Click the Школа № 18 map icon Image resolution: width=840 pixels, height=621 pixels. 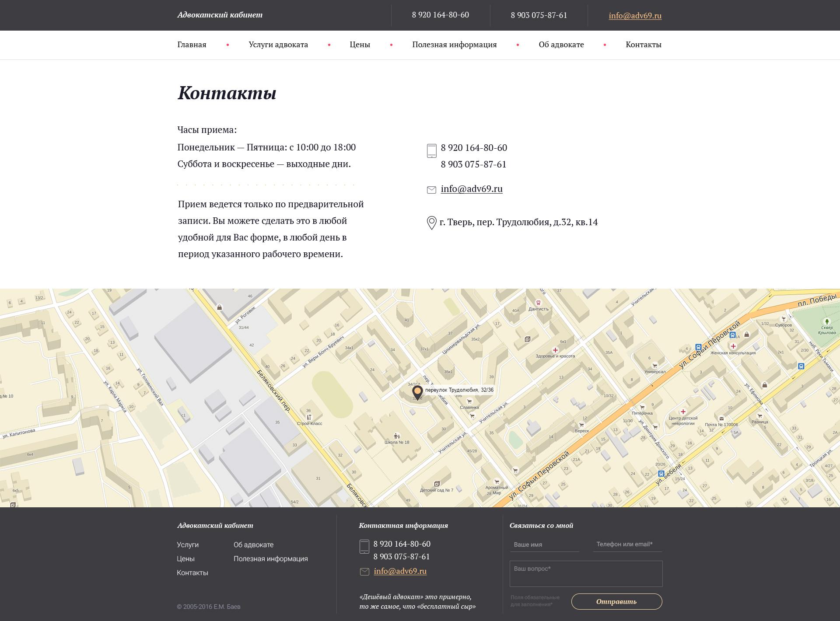click(x=396, y=436)
